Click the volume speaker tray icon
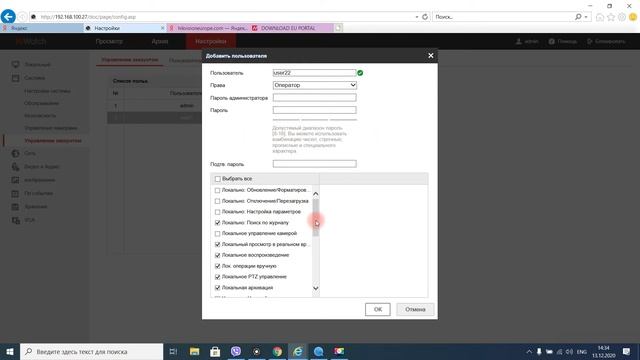Image resolution: width=640 pixels, height=360 pixels. (569, 351)
